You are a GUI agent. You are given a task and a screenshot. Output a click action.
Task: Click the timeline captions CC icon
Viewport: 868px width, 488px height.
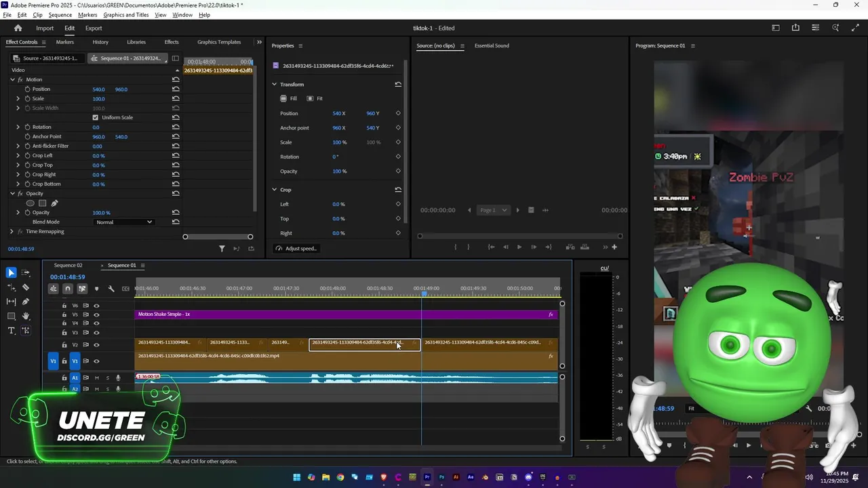125,289
